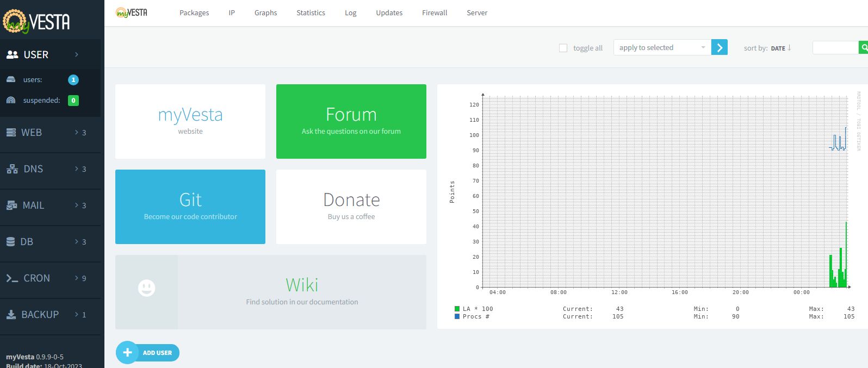This screenshot has height=368, width=868.
Task: Select the USER sidebar label
Action: pos(36,54)
